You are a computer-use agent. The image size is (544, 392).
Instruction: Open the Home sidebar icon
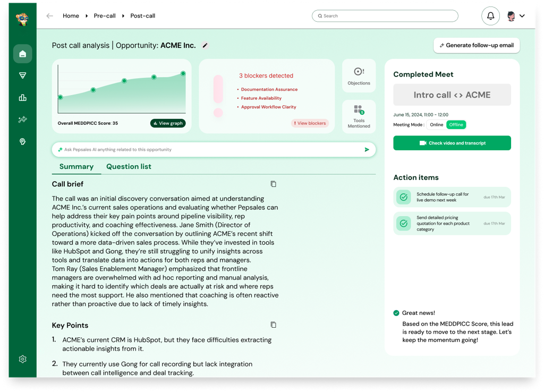[x=22, y=54]
